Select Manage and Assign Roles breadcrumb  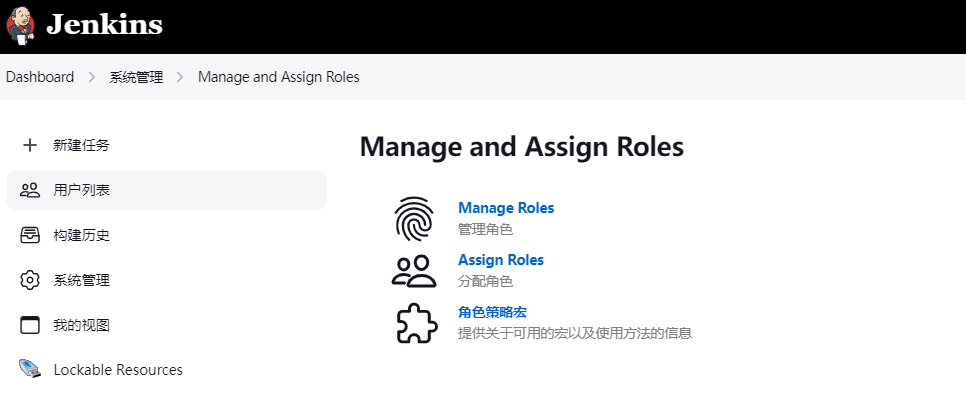tap(278, 77)
